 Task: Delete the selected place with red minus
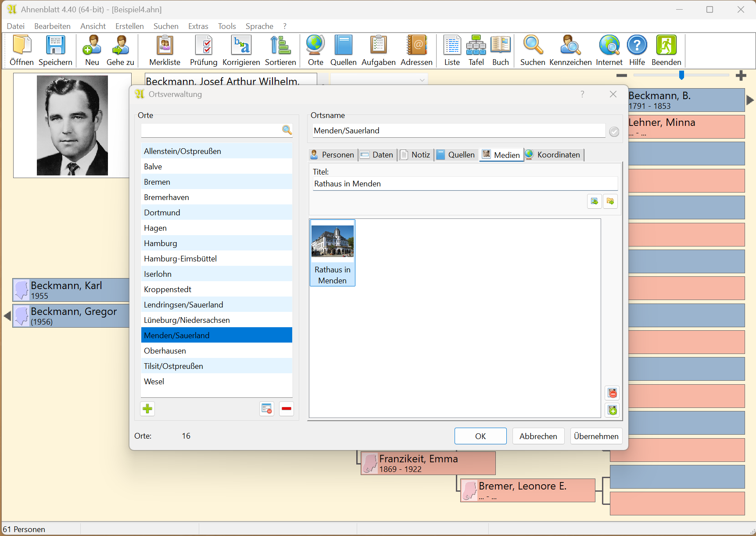(286, 409)
